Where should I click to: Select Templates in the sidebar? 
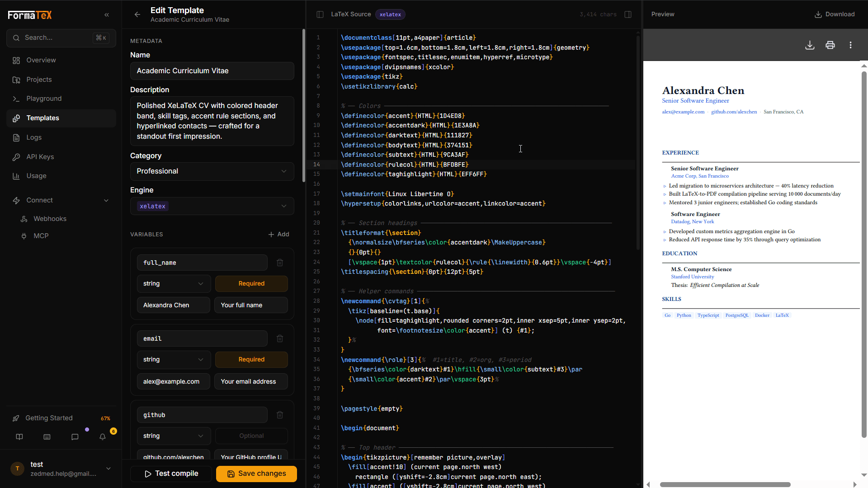tap(61, 118)
